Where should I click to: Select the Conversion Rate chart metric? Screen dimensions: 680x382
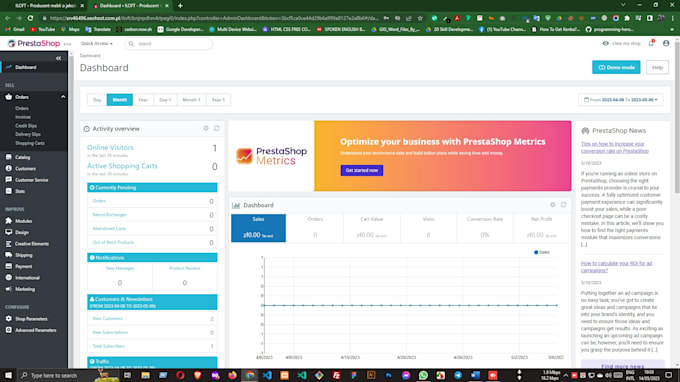pyautogui.click(x=485, y=228)
